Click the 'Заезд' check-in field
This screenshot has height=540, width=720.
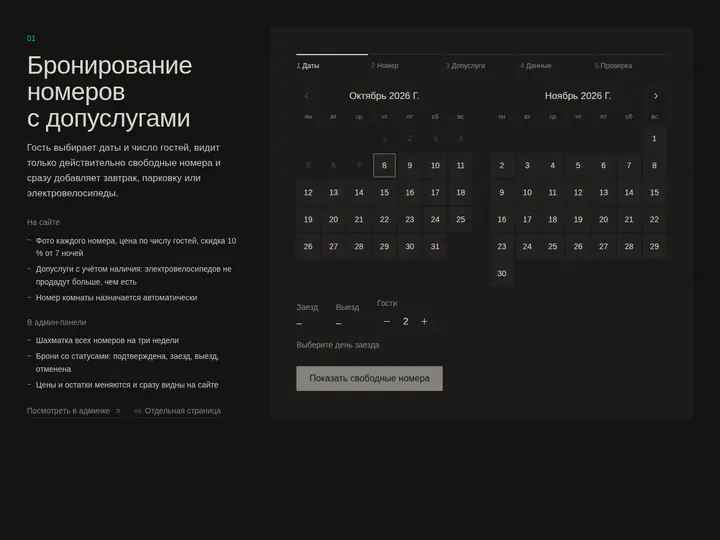coord(307,315)
